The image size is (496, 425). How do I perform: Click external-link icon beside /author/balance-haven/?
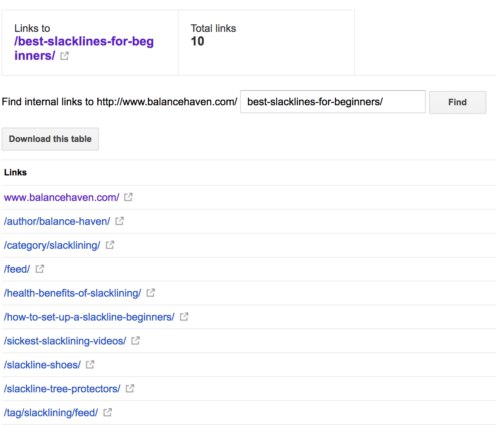pos(119,221)
